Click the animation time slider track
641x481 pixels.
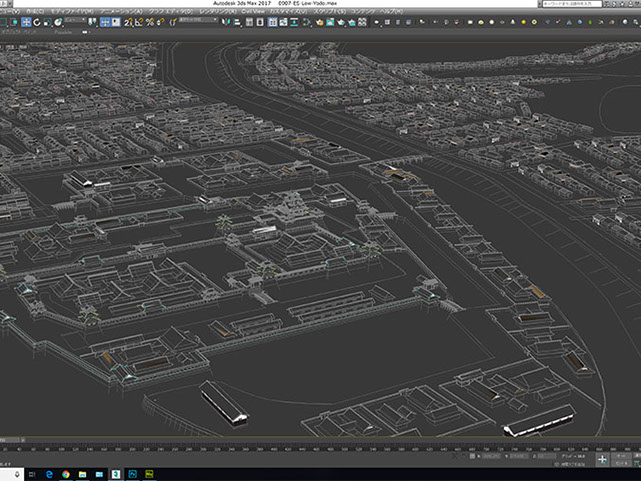(x=320, y=440)
